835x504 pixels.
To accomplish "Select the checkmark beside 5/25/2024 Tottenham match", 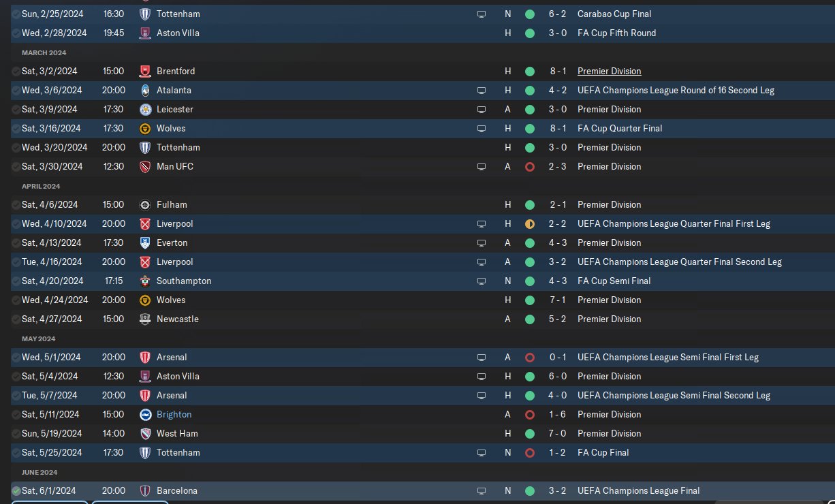I will tap(16, 452).
